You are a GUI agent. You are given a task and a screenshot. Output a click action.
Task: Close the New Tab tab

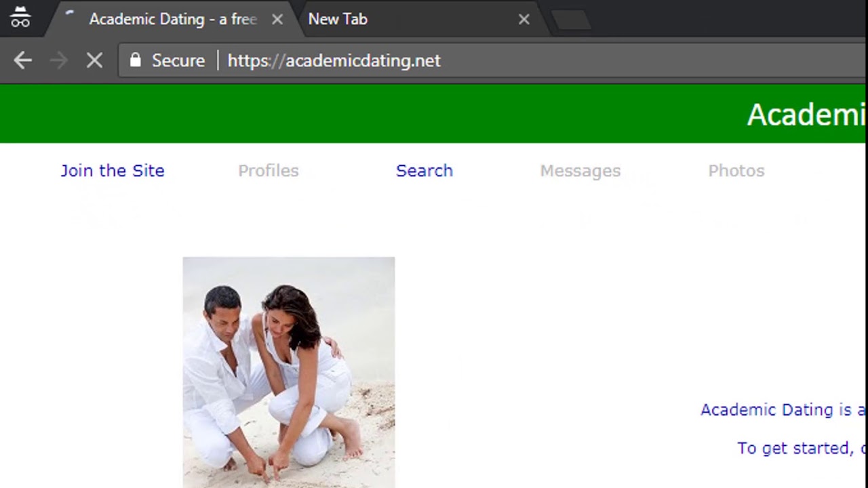pos(524,20)
